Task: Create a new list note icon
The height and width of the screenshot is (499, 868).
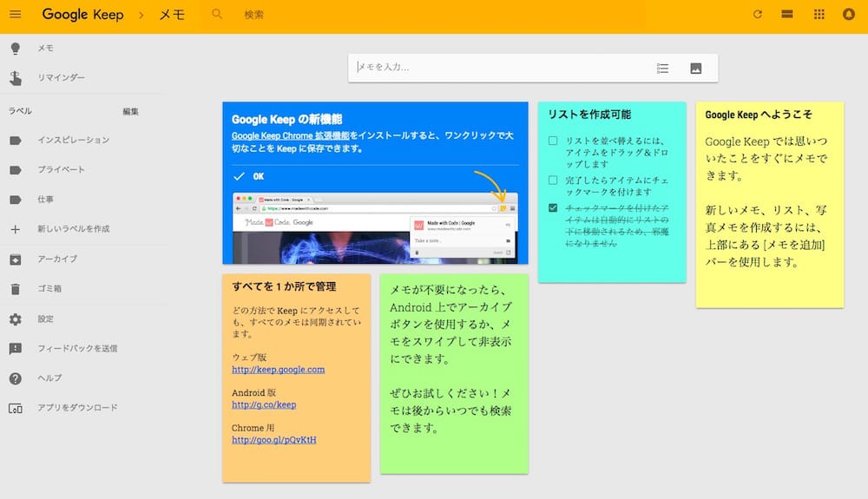Action: 662,68
